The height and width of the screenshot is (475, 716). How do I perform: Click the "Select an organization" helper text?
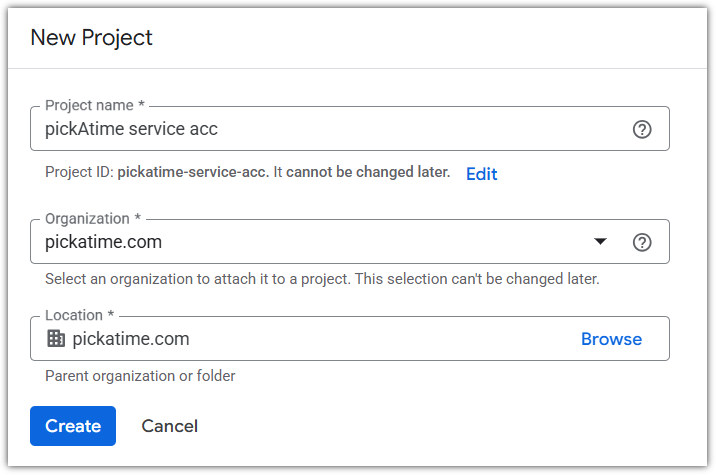[x=322, y=279]
